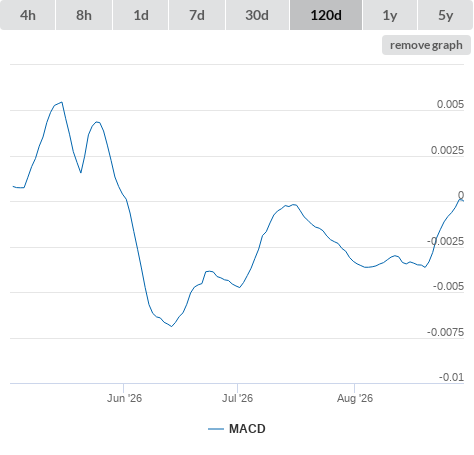This screenshot has width=474, height=455.
Task: Click the 0.0025 y-axis label
Action: [447, 150]
